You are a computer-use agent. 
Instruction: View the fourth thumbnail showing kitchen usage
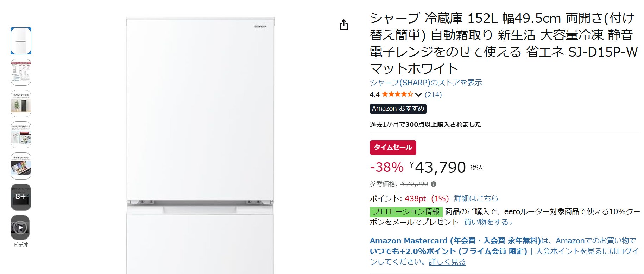(21, 135)
